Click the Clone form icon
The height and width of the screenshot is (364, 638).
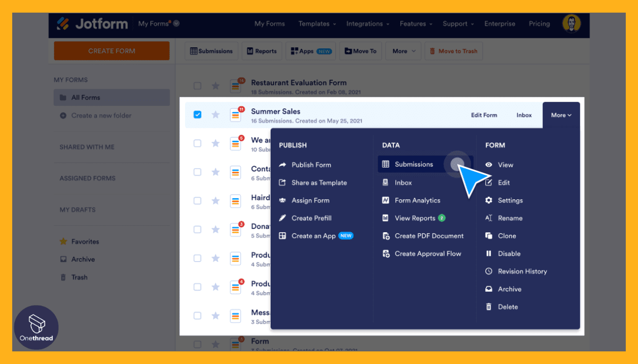coord(489,236)
